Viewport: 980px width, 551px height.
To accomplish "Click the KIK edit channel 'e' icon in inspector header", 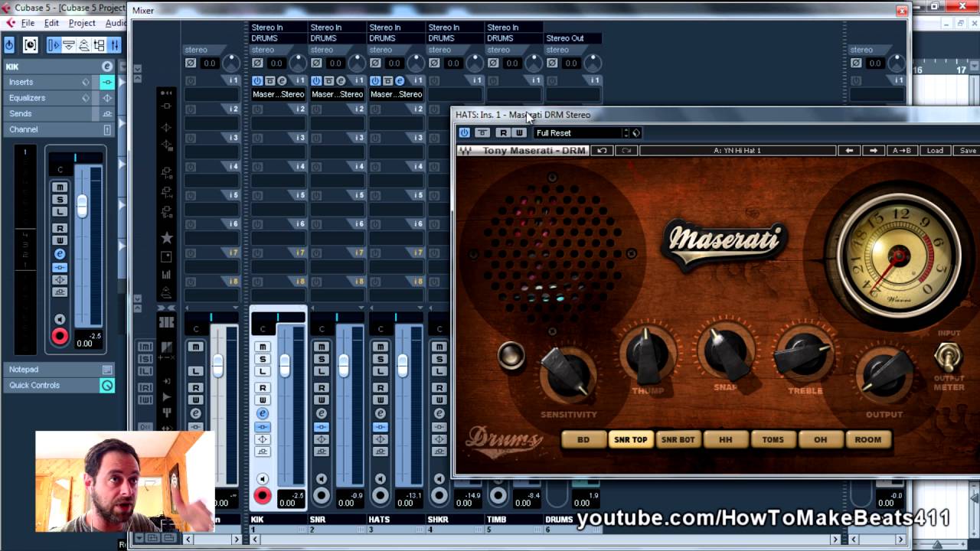I will 106,67.
